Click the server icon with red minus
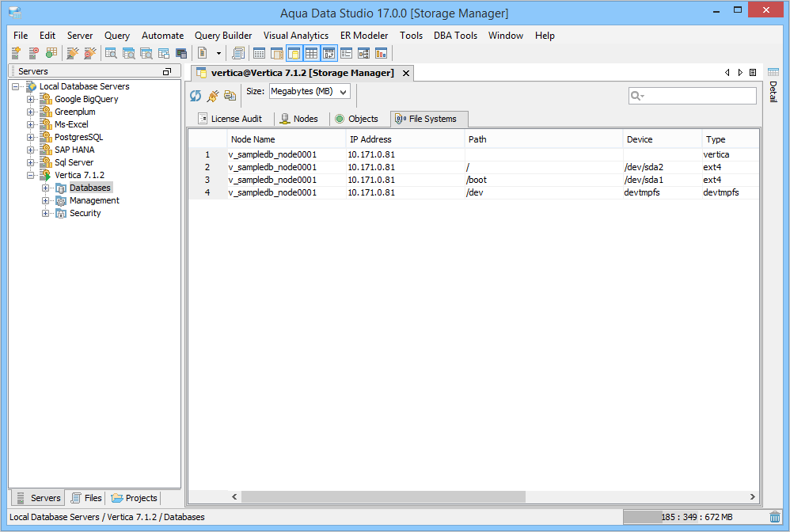This screenshot has width=790, height=532. click(34, 53)
